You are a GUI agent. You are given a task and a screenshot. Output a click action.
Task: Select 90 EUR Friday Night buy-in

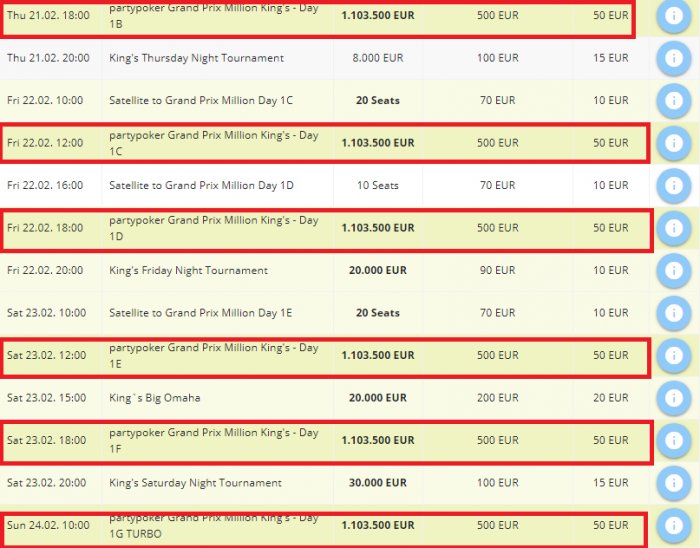497,270
